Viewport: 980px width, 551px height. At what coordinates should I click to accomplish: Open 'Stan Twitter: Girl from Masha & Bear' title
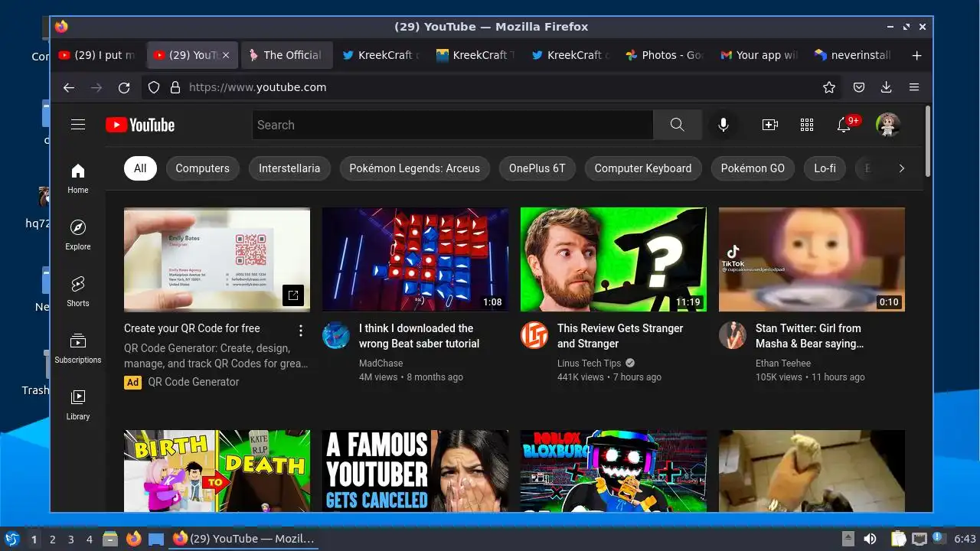809,336
